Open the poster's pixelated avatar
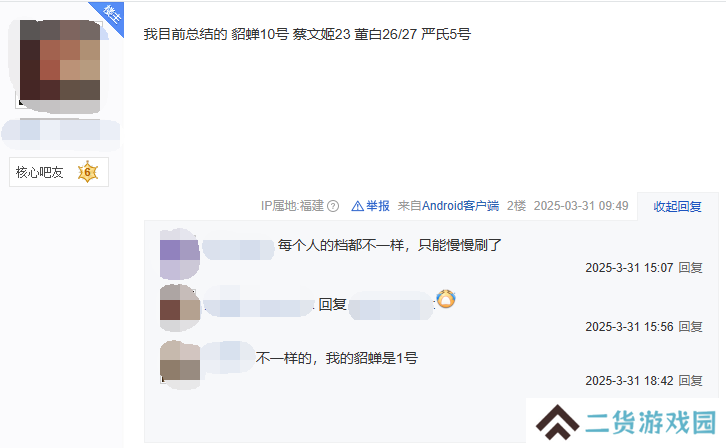This screenshot has height=448, width=726. coord(59,65)
